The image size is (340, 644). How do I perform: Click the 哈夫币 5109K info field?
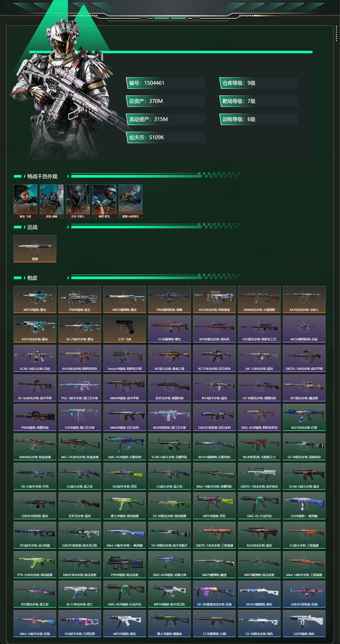coord(165,137)
